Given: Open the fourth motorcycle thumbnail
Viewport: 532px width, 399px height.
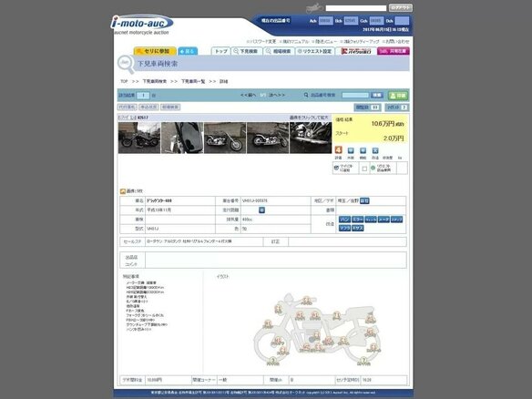Looking at the screenshot, I should pyautogui.click(x=268, y=138).
